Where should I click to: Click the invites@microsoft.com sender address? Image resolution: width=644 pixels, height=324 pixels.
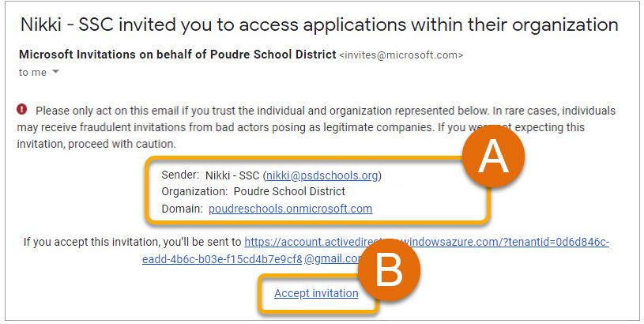click(x=401, y=55)
